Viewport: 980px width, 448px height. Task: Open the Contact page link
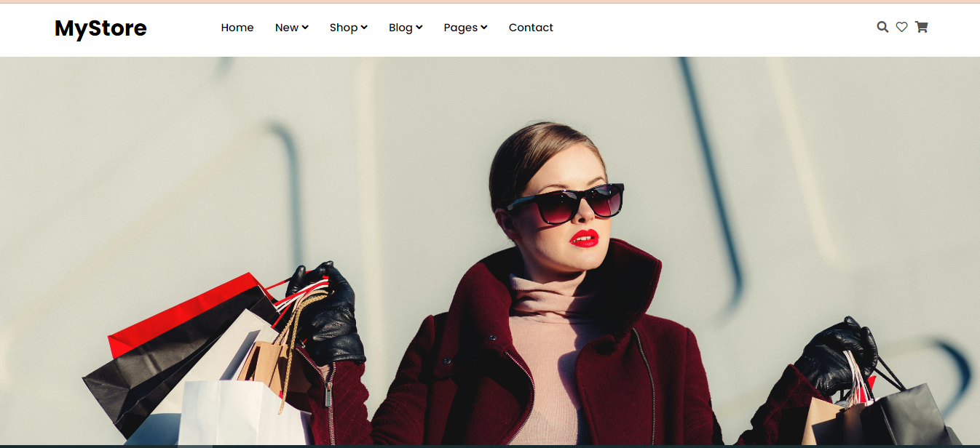click(531, 28)
